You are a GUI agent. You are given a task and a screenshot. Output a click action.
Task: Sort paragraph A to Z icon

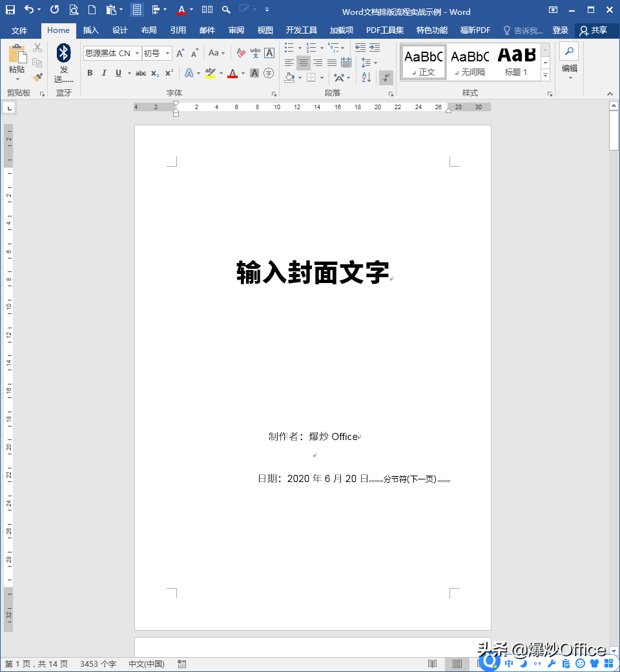click(x=366, y=77)
